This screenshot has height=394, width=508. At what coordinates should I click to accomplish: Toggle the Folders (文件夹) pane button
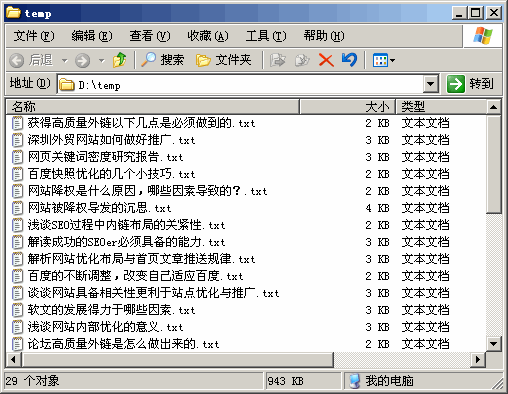tap(223, 60)
